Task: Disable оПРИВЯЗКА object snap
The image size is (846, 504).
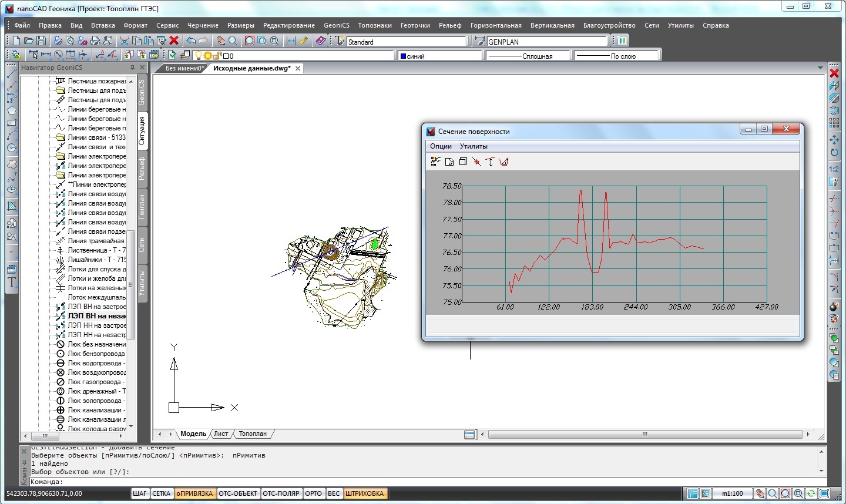Action: coord(194,493)
